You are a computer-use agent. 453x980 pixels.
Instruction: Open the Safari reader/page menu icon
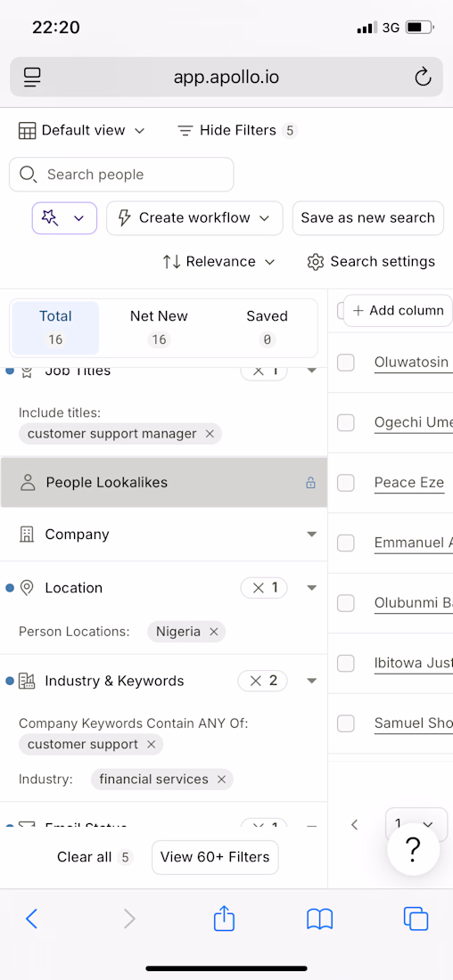pyautogui.click(x=32, y=78)
